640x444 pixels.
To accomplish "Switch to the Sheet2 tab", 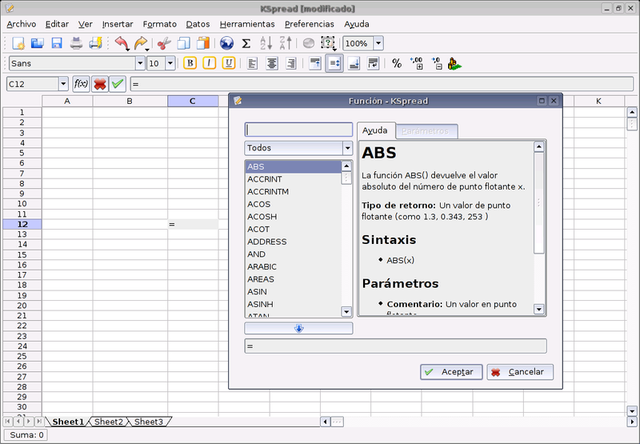I will coord(108,422).
